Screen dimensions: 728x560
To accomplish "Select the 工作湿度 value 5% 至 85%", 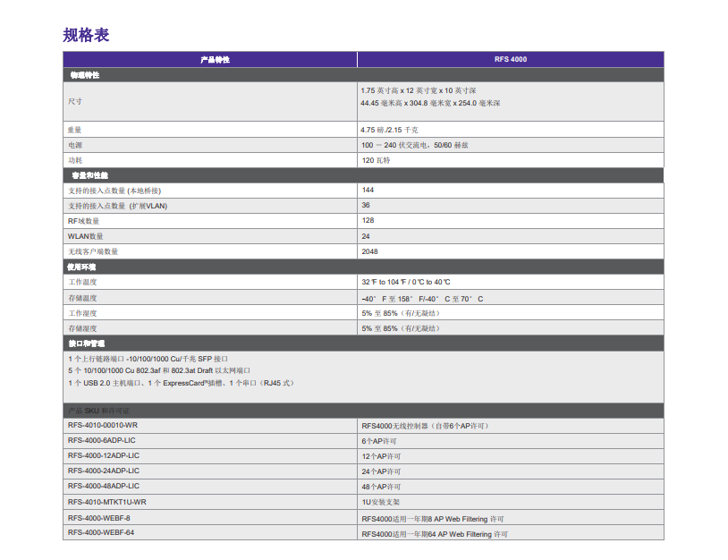I will pos(401,313).
